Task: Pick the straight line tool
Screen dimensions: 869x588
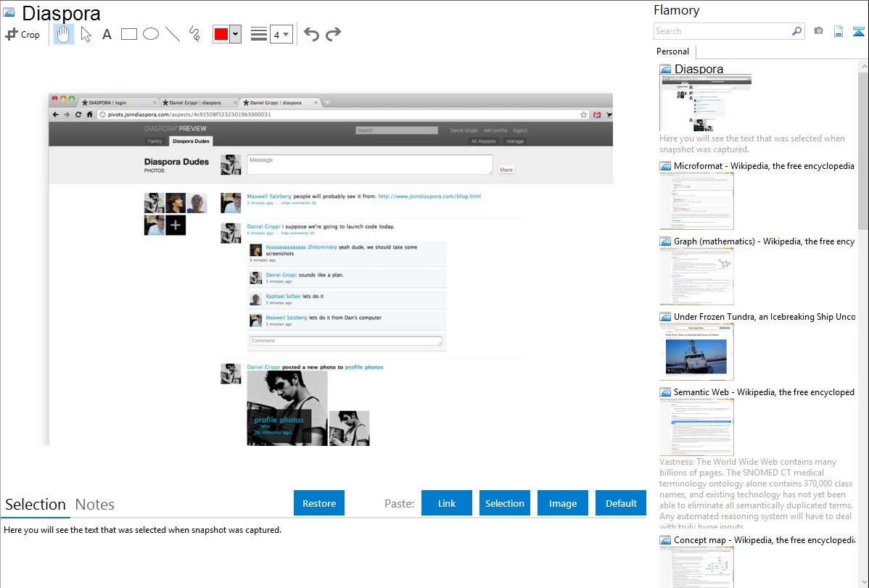Action: (x=173, y=34)
